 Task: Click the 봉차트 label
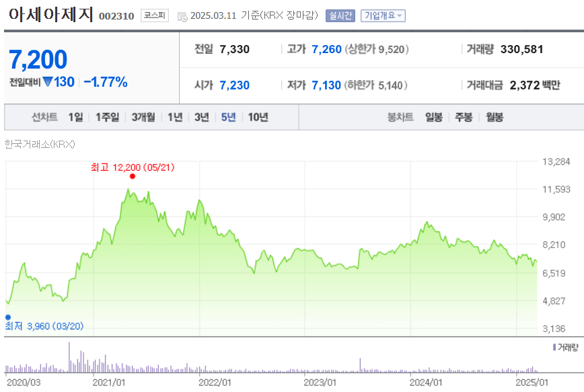pyautogui.click(x=400, y=117)
